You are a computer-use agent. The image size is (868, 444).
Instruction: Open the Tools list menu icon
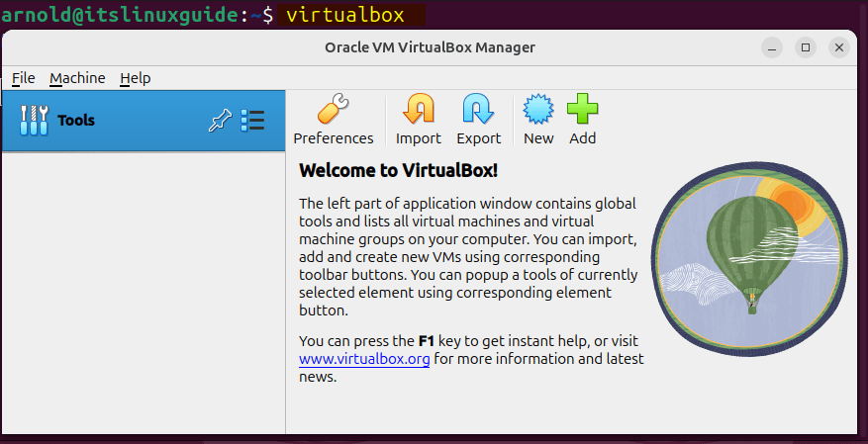(252, 121)
